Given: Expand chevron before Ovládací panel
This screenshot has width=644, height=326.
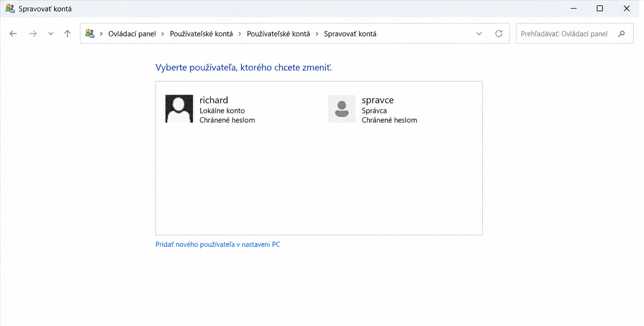Looking at the screenshot, I should (101, 34).
